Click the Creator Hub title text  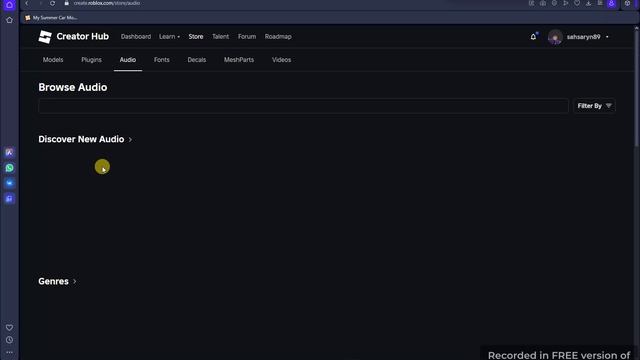coord(83,37)
